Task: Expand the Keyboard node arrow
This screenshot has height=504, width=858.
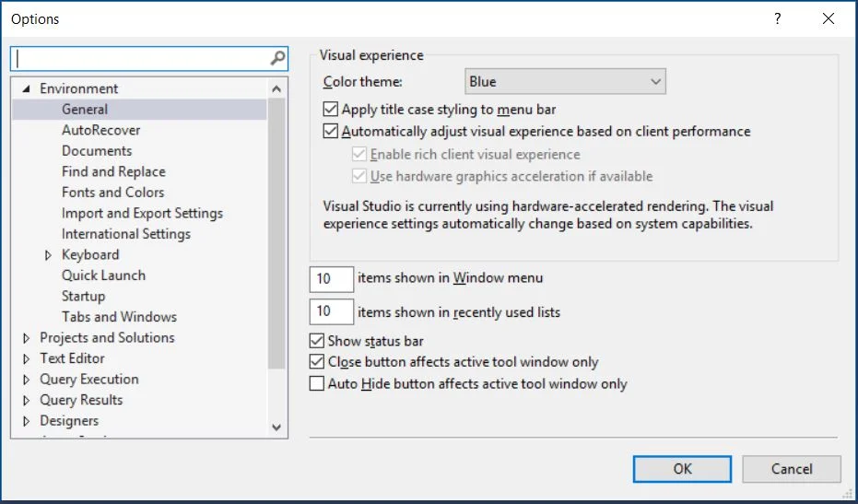Action: [x=48, y=255]
